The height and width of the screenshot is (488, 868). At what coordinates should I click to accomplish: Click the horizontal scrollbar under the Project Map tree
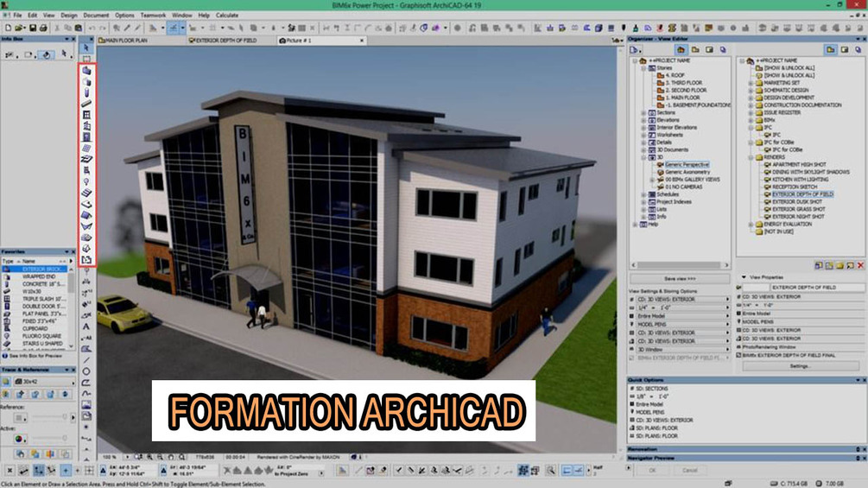click(680, 265)
